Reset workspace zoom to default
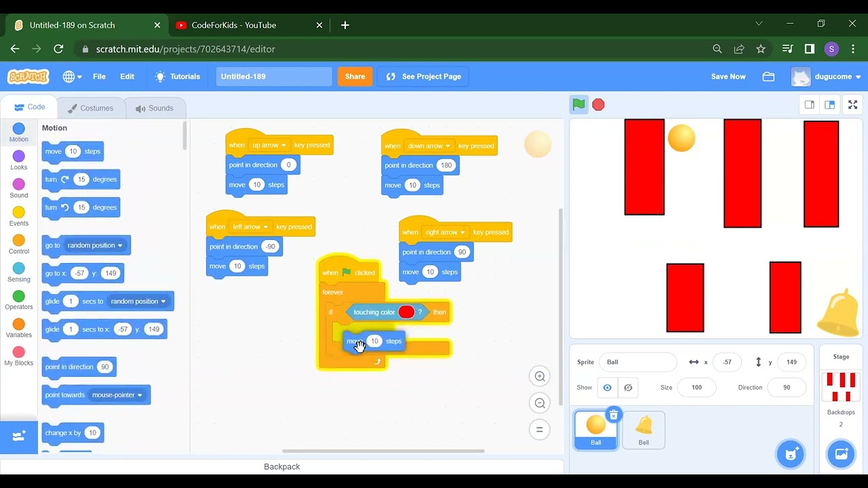Screen dimensions: 868x488 tap(540, 429)
